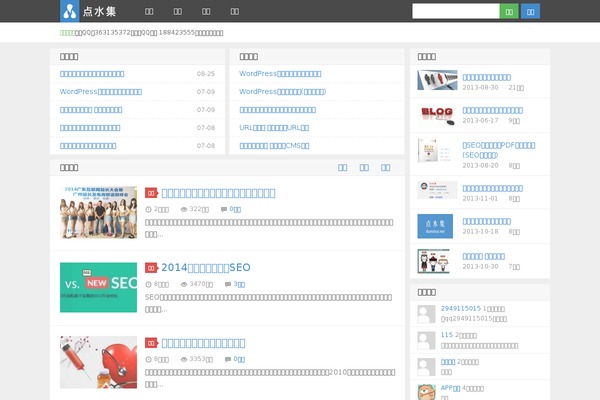Click the syringe and heart article thumbnail
Screen dimensions: 600x400
click(98, 361)
